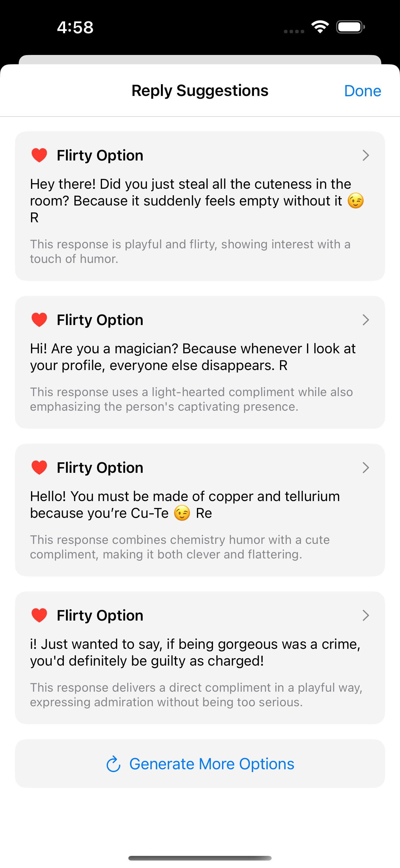Image resolution: width=400 pixels, height=868 pixels.
Task: Click the refresh icon beside Generate More Options
Action: (x=113, y=764)
